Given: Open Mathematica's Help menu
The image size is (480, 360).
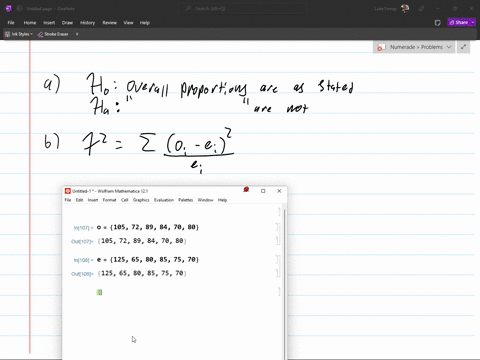Looking at the screenshot, I should 222,200.
